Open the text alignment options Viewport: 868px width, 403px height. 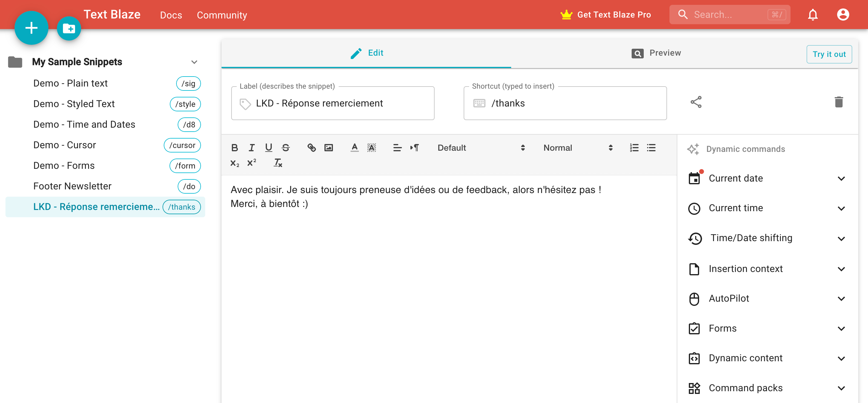[397, 148]
